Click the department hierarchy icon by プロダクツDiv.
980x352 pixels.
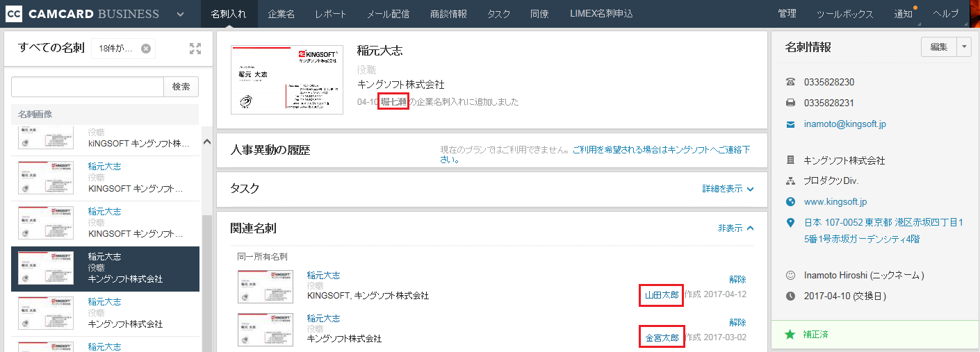point(790,181)
